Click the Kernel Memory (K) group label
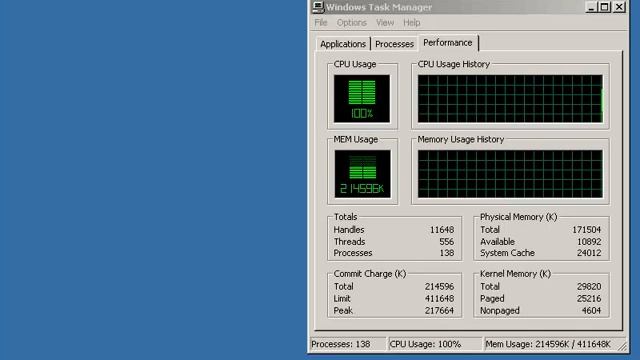 pos(515,274)
